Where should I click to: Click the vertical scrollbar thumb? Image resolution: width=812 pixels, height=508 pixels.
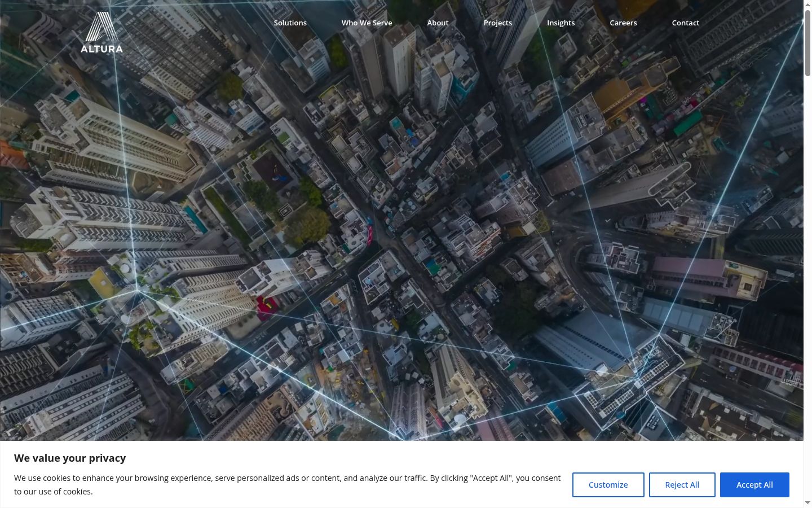coord(807,42)
